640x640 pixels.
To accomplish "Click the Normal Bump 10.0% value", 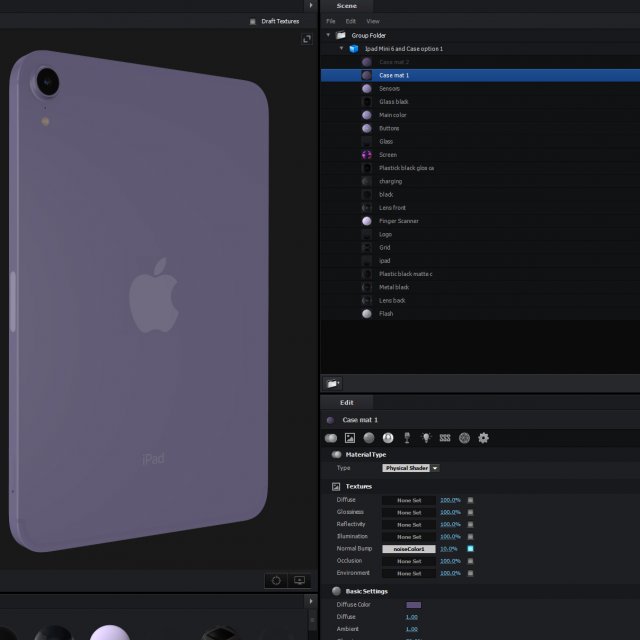I will [x=449, y=549].
